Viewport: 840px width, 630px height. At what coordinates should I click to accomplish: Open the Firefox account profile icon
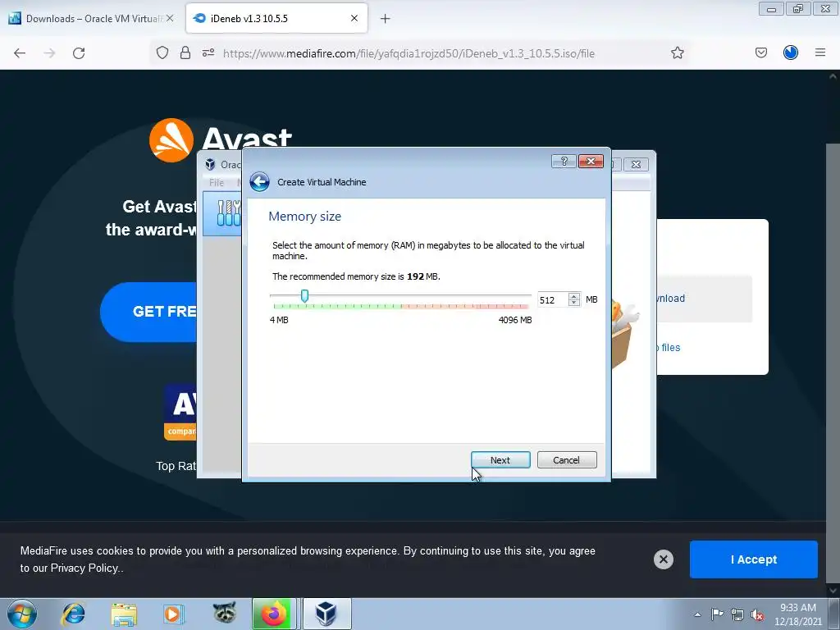791,52
